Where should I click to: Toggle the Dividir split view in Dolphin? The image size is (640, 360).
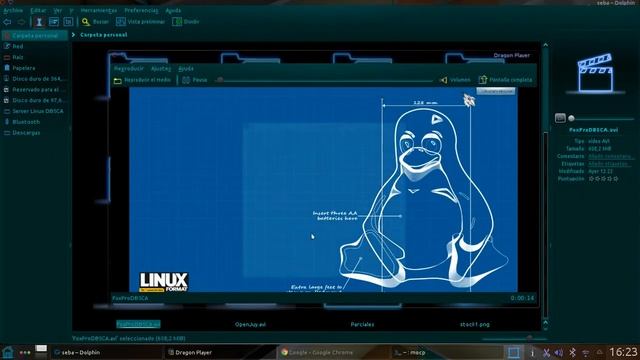pyautogui.click(x=186, y=22)
